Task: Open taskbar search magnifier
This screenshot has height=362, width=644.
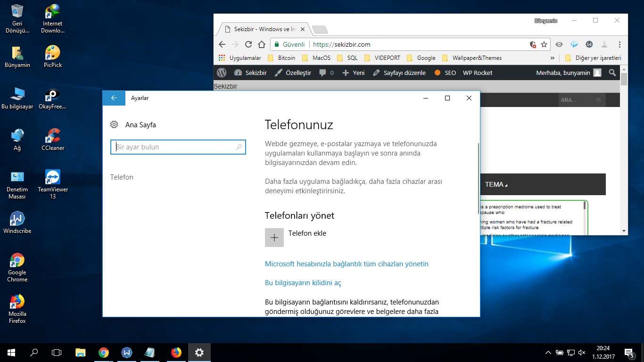Action: (x=34, y=353)
